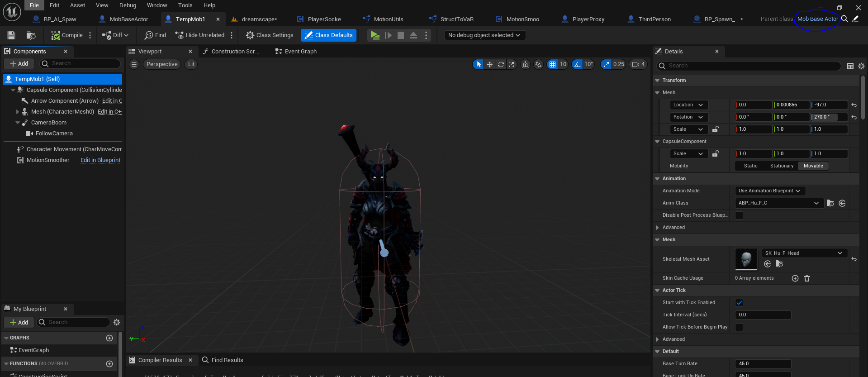The image size is (868, 377).
Task: Add a new graph with the plus icon
Action: coord(109,338)
